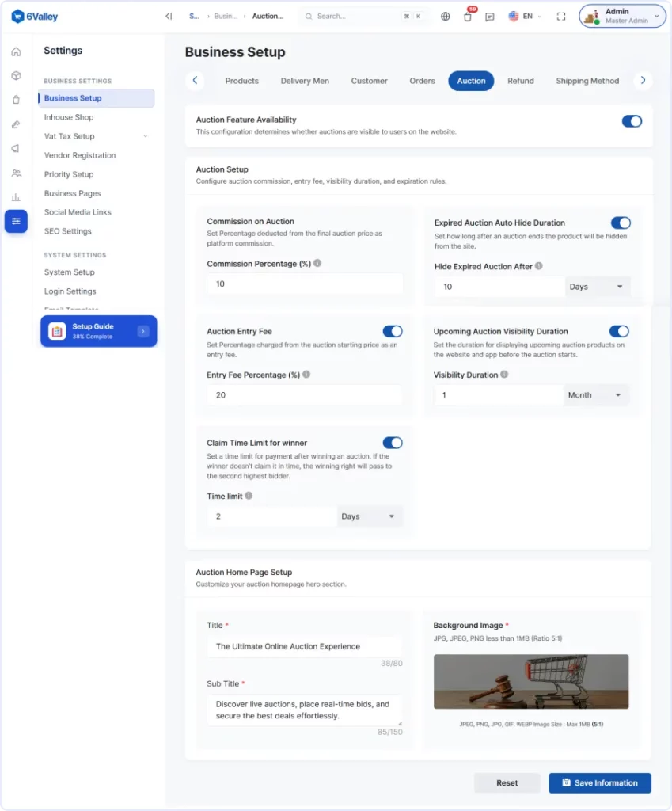Click the Reset button
The width and height of the screenshot is (672, 811).
507,782
